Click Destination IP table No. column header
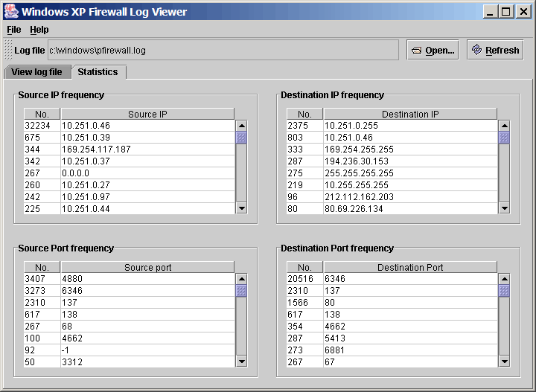The width and height of the screenshot is (536, 392). (304, 114)
